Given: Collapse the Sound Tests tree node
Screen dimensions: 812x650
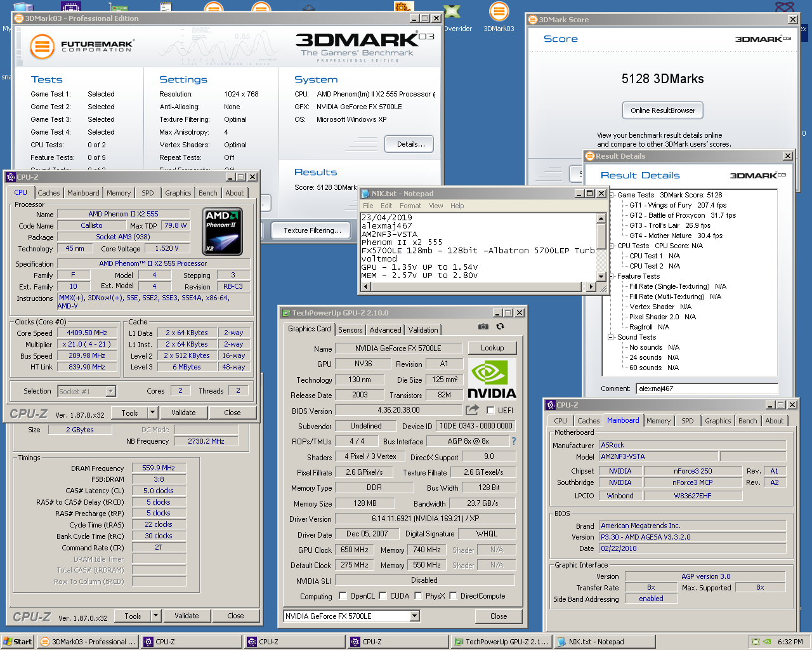Looking at the screenshot, I should tap(612, 337).
